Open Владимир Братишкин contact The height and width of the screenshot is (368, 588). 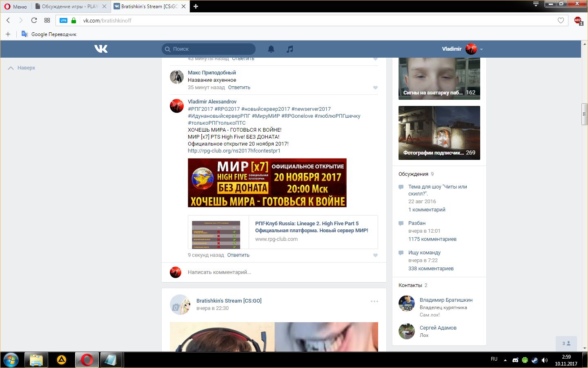pos(446,300)
